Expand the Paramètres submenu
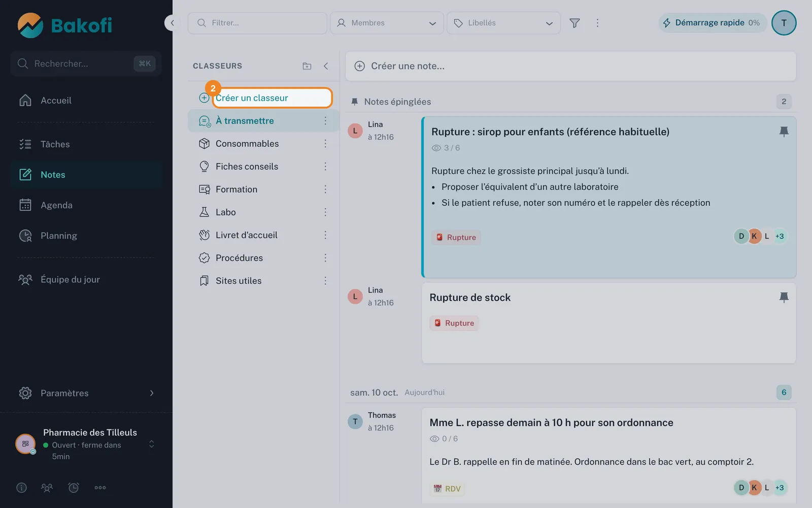The height and width of the screenshot is (508, 812). click(86, 393)
